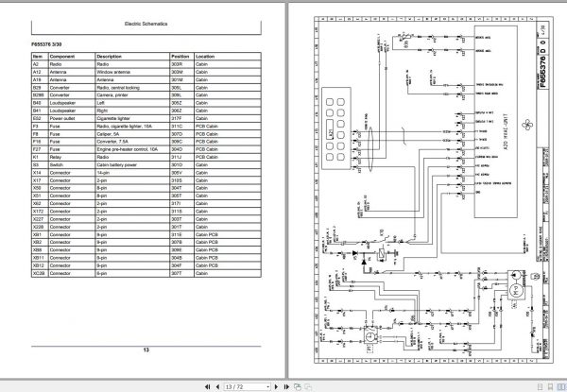This screenshot has height=392, width=567.
Task: Click item cell XB11
Action: point(38,258)
